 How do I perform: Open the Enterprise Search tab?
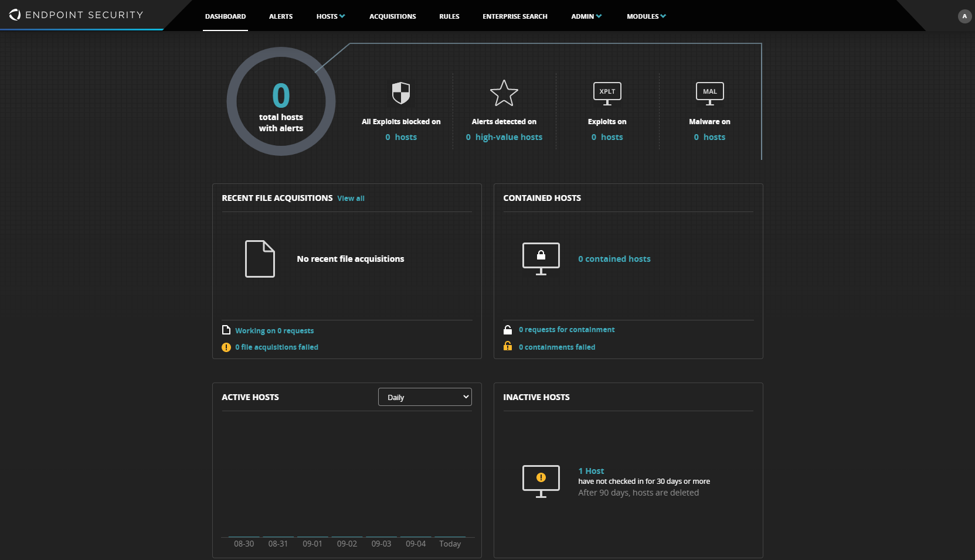tap(515, 16)
